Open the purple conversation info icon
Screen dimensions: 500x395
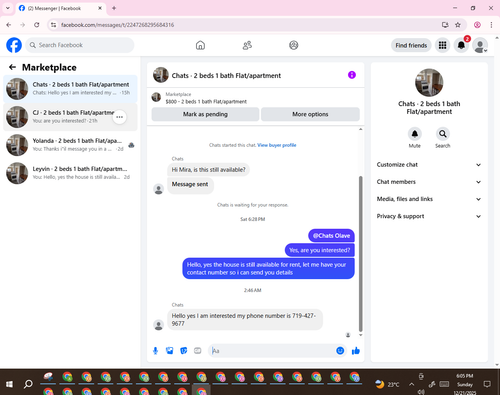pyautogui.click(x=352, y=75)
